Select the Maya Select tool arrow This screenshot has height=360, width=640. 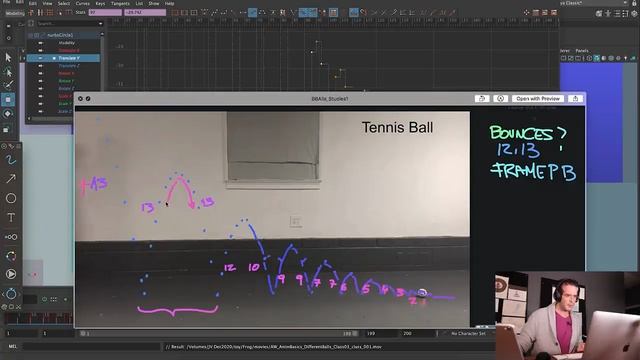(8, 57)
